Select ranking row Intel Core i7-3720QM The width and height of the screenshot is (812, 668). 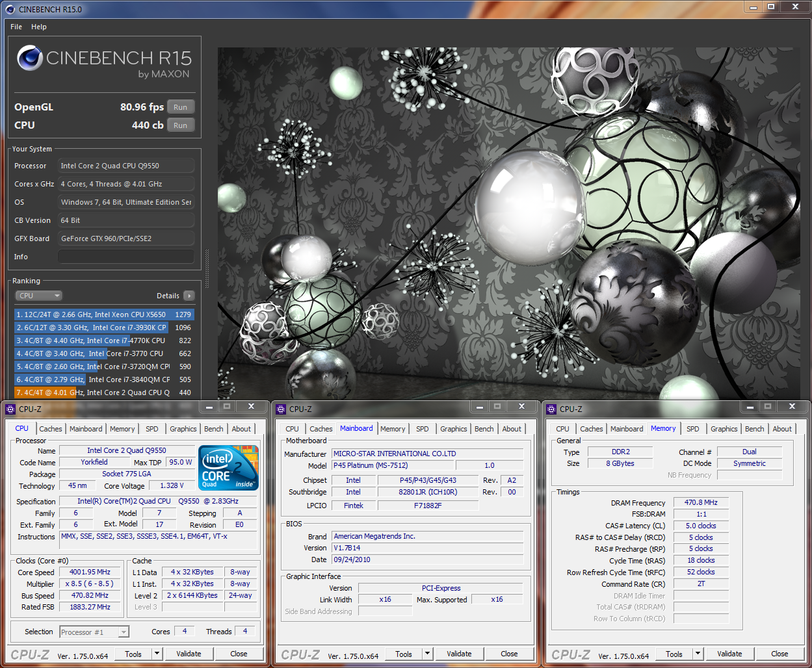coord(104,366)
